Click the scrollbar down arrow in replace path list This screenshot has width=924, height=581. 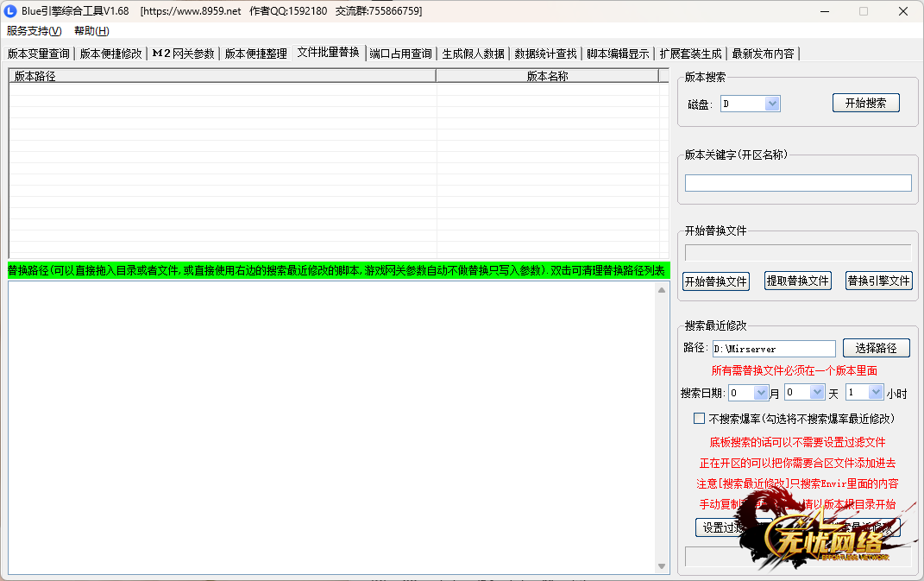[x=662, y=566]
